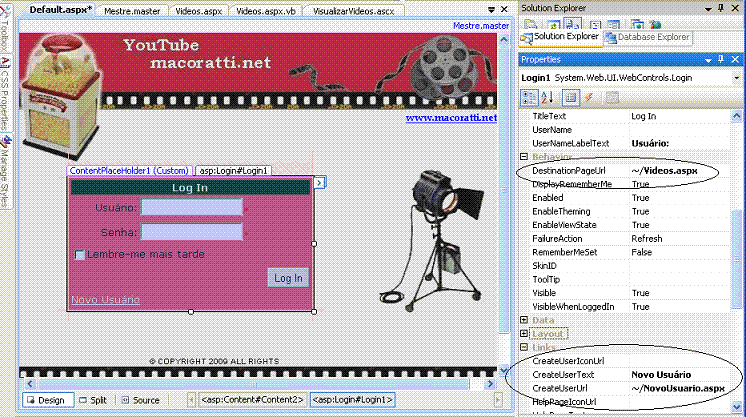Select asp:Content#Content2 in tag navigator

tap(252, 400)
